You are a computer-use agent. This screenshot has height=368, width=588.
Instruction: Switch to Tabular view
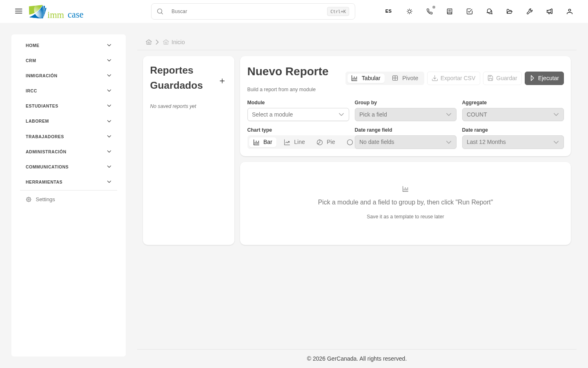[x=366, y=78]
